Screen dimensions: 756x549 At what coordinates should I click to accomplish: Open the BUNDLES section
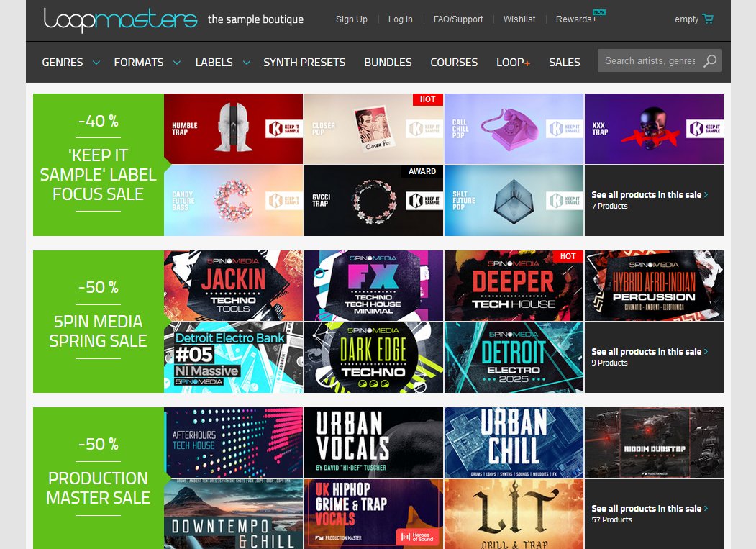[388, 62]
